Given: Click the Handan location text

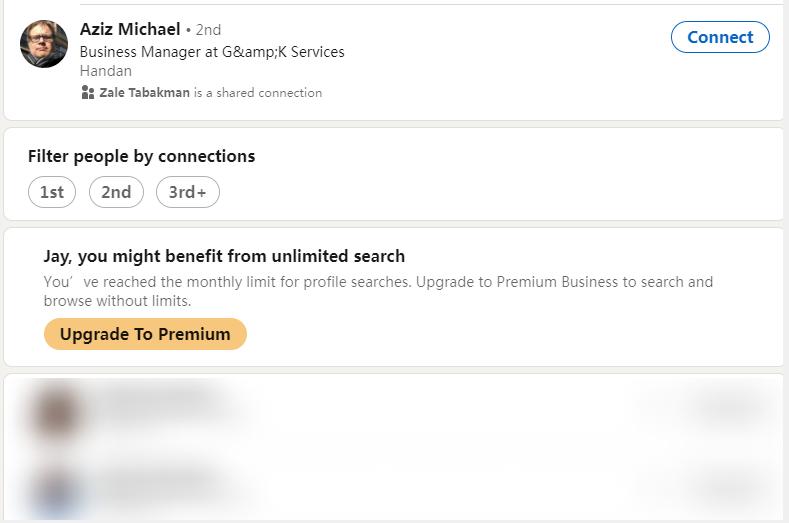Looking at the screenshot, I should tap(103, 71).
